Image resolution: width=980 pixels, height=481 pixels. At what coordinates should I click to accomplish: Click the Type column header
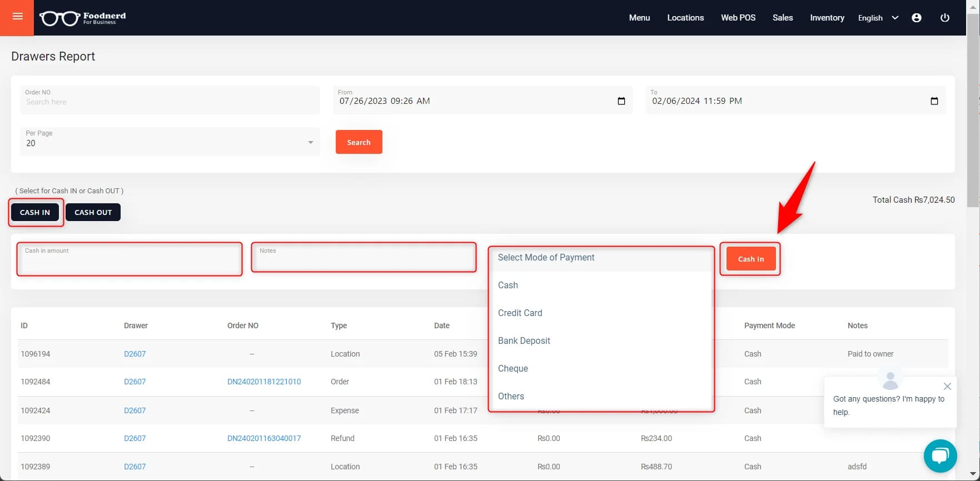(339, 325)
